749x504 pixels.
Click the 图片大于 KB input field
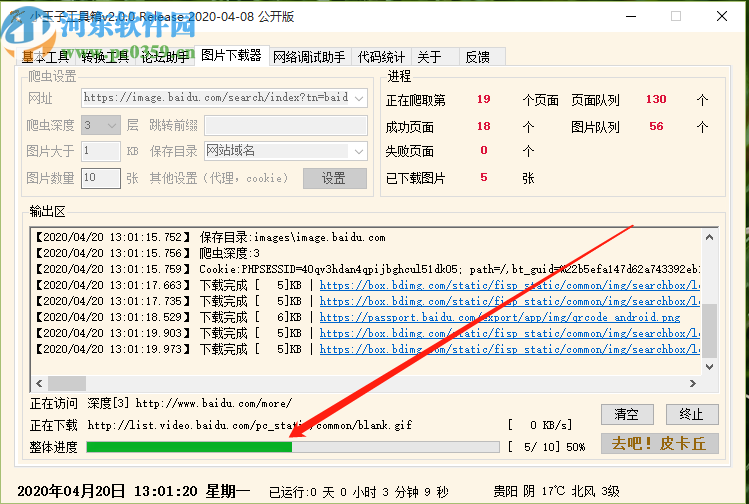point(101,151)
